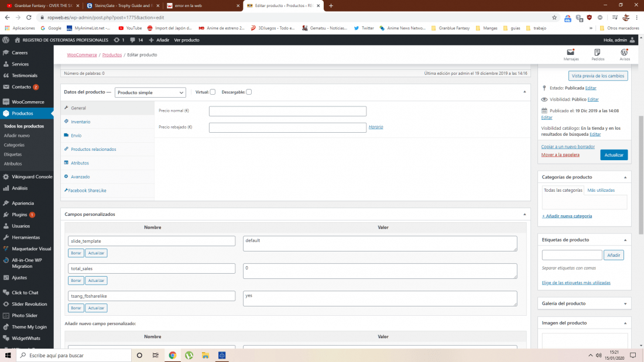Switch to Más utilizadas categories tab
This screenshot has height=362, width=644.
click(601, 190)
